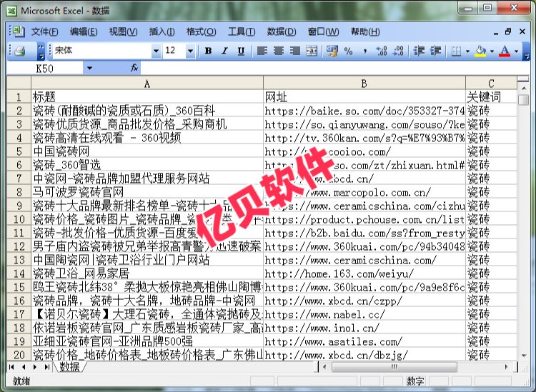Go to first sheet tab arrow
This screenshot has width=536, height=392.
point(11,367)
